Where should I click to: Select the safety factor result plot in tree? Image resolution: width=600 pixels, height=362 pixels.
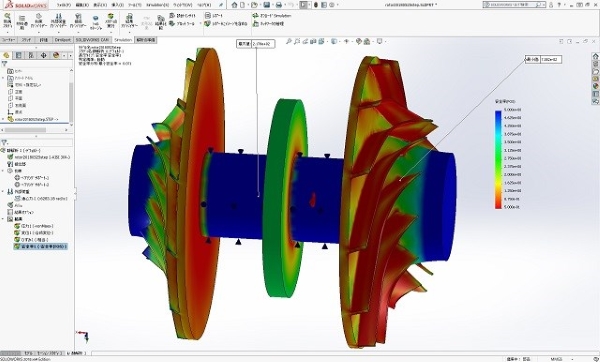click(x=41, y=246)
